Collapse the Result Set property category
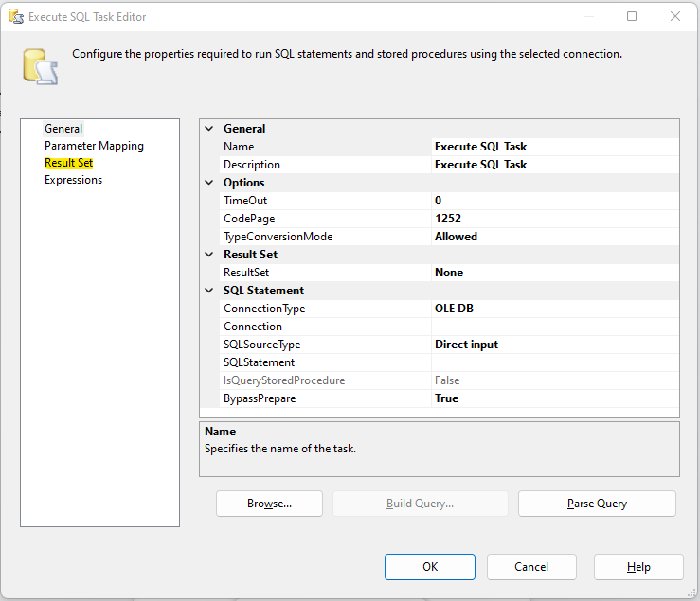Image resolution: width=700 pixels, height=601 pixels. pos(209,255)
